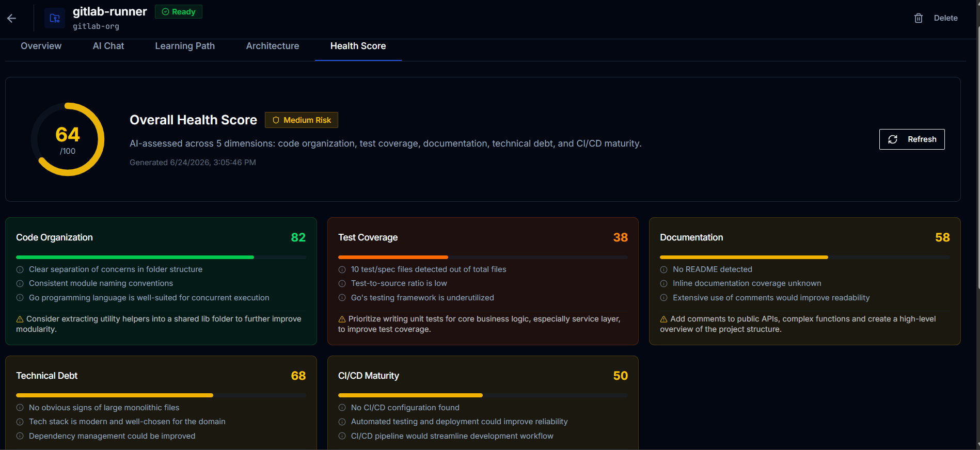Click the gitlab-runner repository title
This screenshot has height=450, width=980.
click(x=110, y=11)
